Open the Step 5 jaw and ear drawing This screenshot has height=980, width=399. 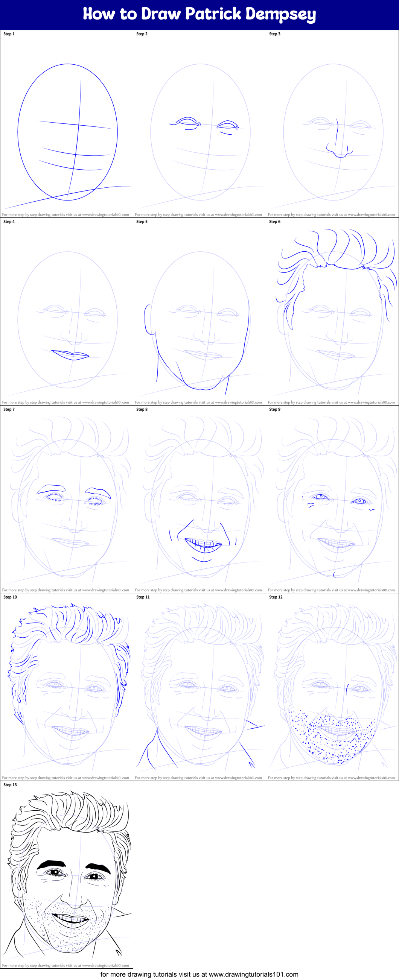click(200, 311)
